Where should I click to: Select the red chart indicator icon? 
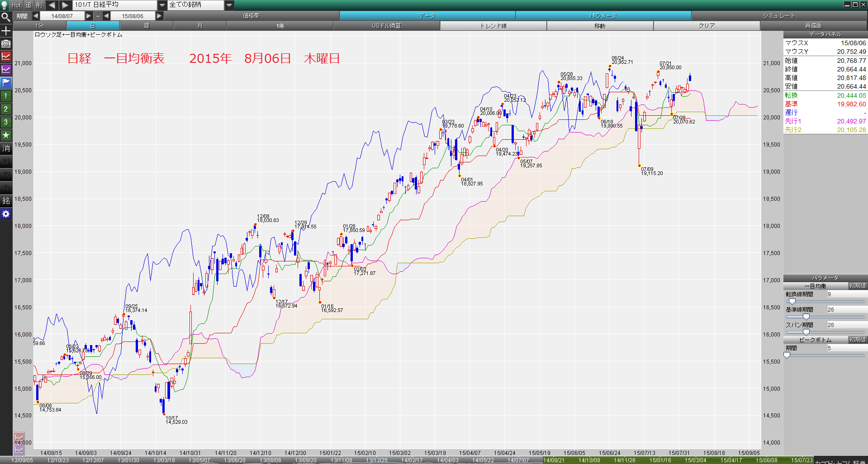tap(6, 57)
